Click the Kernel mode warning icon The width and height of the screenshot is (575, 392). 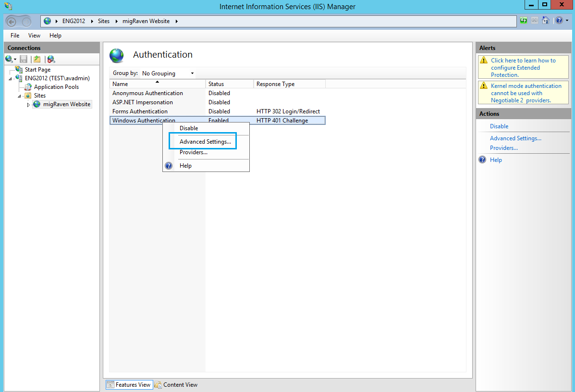484,86
